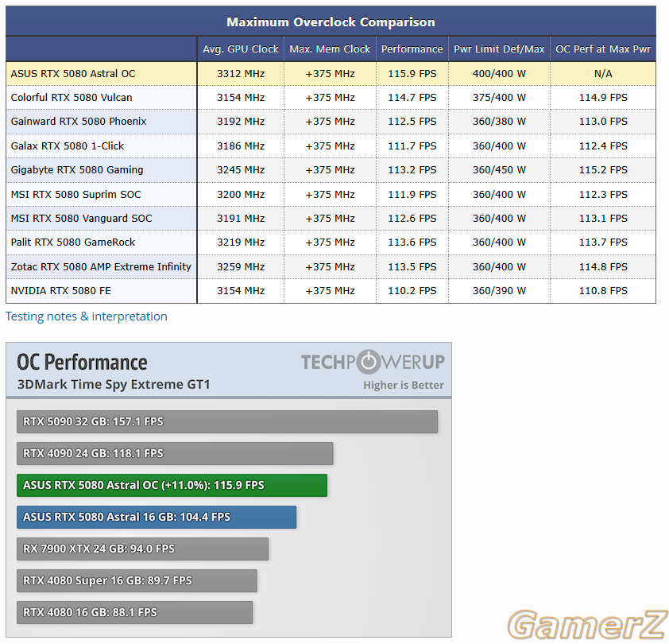
Task: Click the Zotac RTX 5080 AMP Extreme Infinity name
Action: [x=101, y=267]
